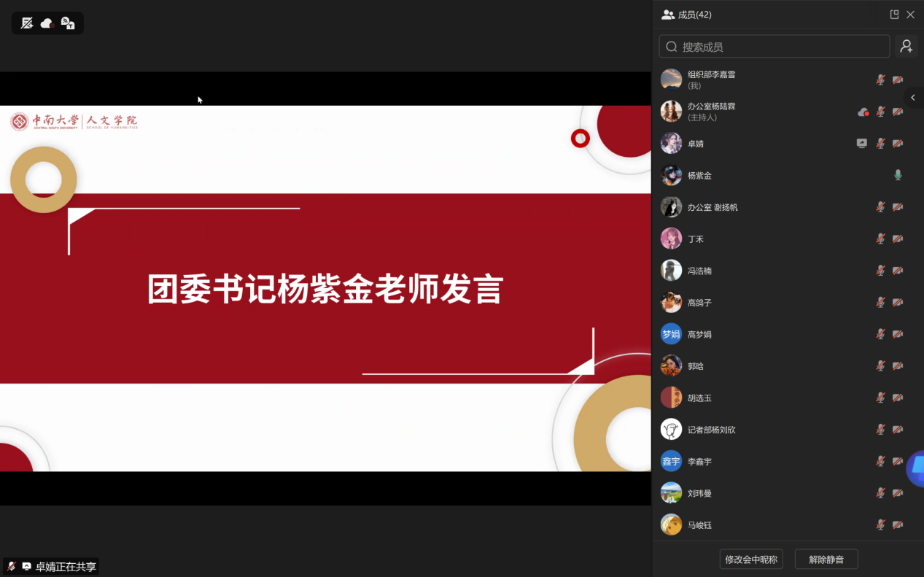Click the avatar of 记者部杨刘欣
924x577 pixels.
671,429
